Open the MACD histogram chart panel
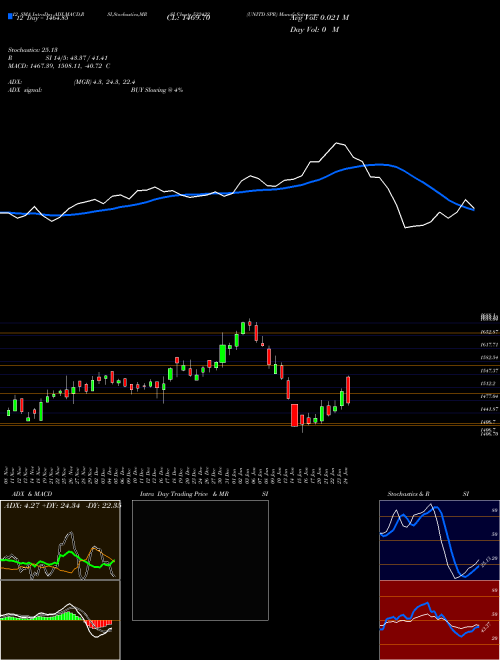 point(60,620)
